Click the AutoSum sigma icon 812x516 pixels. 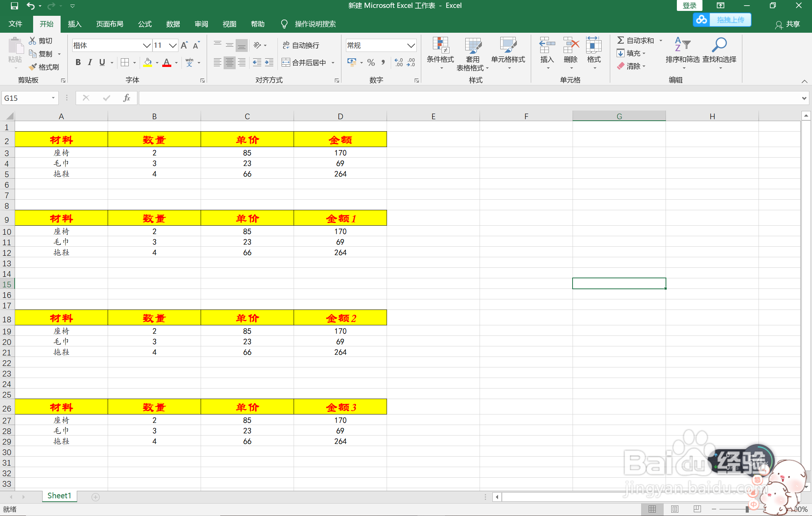[620, 40]
